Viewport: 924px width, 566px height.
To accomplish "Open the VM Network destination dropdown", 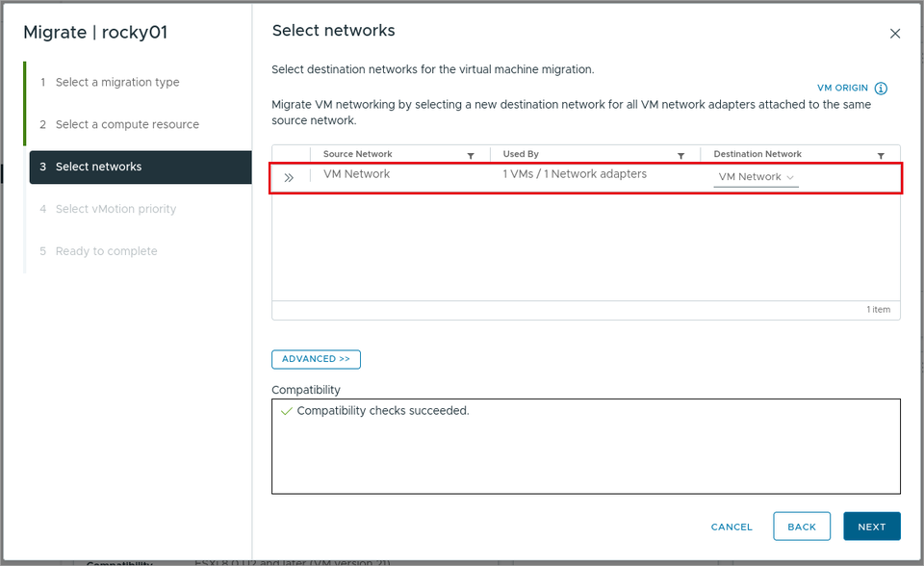I will (x=757, y=177).
